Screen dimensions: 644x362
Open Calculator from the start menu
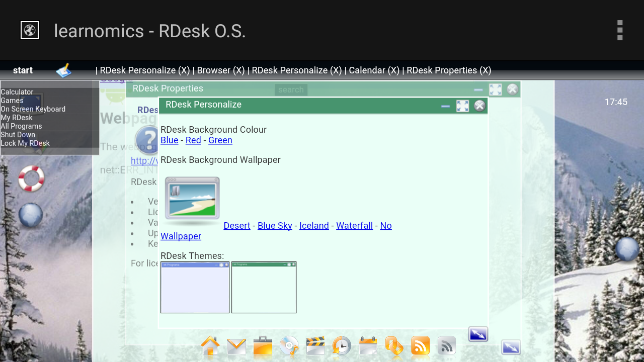point(17,92)
